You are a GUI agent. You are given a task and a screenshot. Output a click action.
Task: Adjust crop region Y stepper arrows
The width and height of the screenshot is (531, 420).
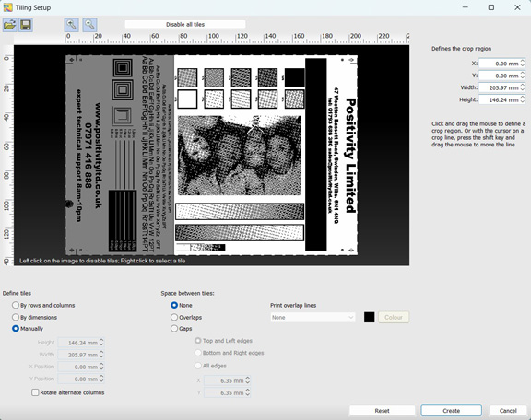[523, 76]
